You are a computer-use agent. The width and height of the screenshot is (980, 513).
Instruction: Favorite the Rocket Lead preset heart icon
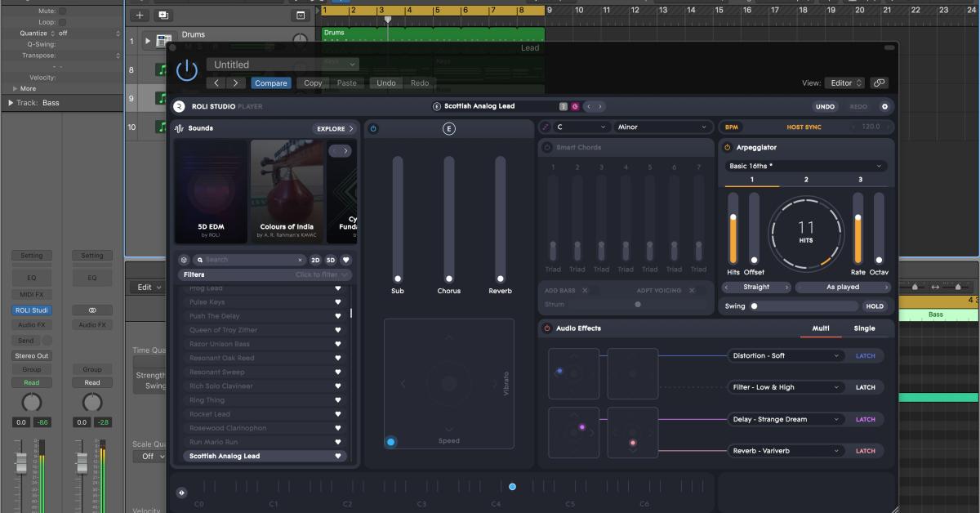[x=339, y=414]
